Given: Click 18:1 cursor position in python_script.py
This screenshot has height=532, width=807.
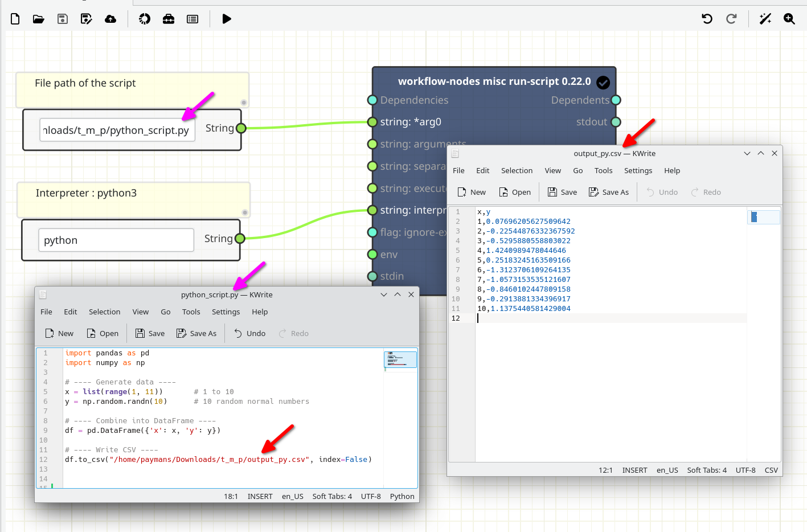Looking at the screenshot, I should tap(231, 496).
